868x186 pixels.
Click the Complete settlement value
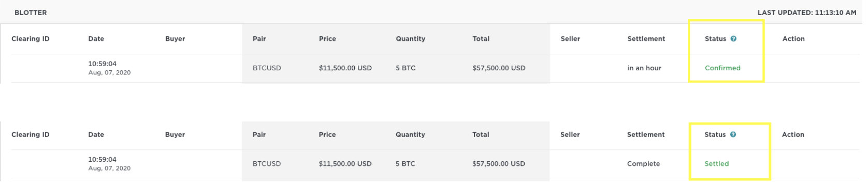(x=643, y=163)
